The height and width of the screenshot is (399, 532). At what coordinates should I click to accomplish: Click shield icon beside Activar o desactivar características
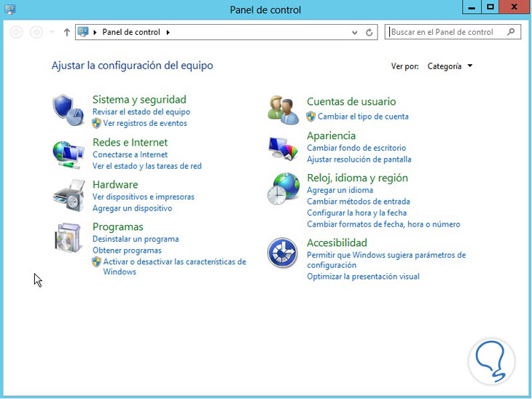96,261
